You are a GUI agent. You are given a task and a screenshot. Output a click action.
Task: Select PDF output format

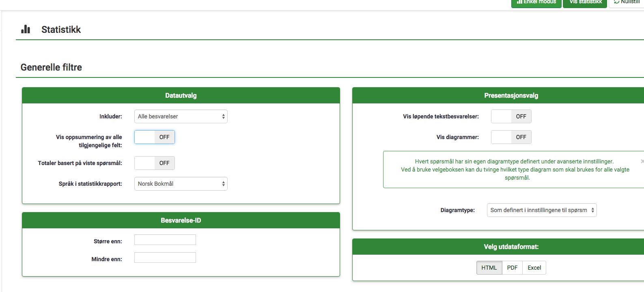click(512, 268)
